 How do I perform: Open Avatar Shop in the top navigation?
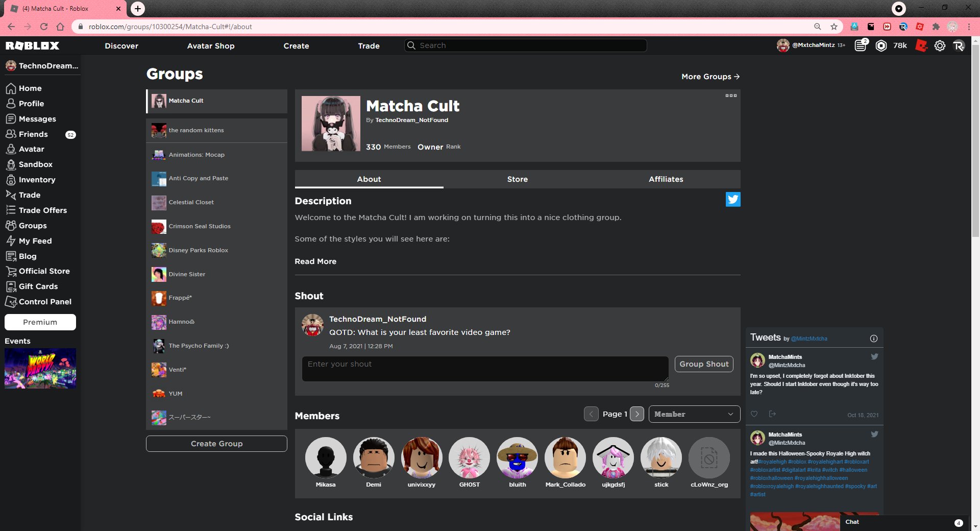point(211,46)
